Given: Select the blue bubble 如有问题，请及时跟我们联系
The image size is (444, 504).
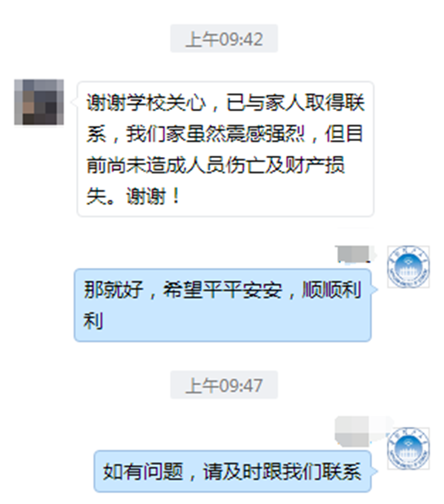Looking at the screenshot, I should tap(233, 471).
